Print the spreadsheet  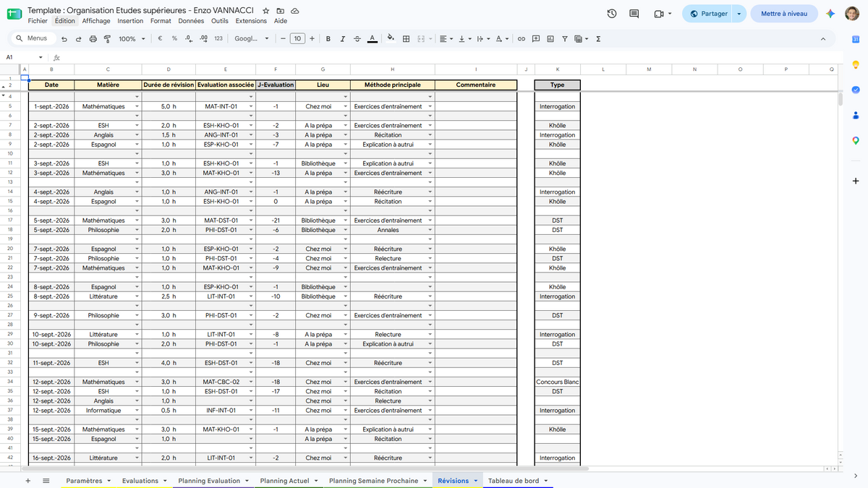[x=93, y=39]
